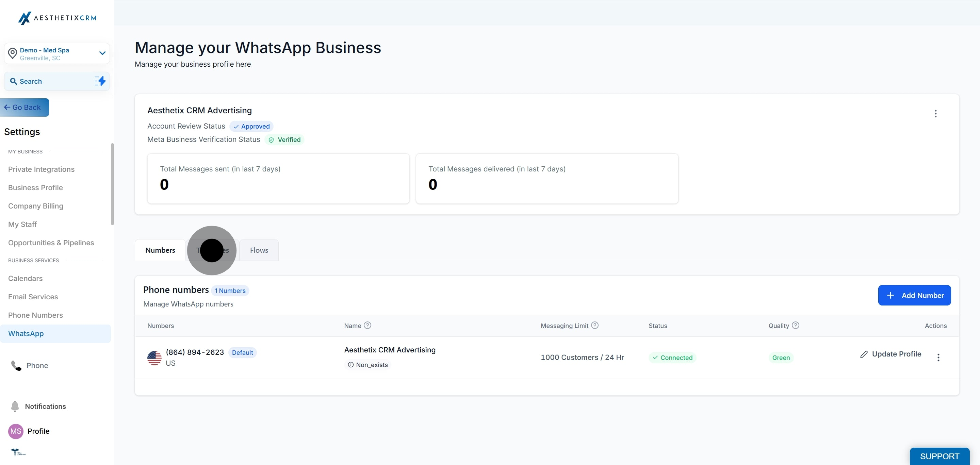980x465 pixels.
Task: Click the Notifications label in sidebar
Action: (x=45, y=406)
